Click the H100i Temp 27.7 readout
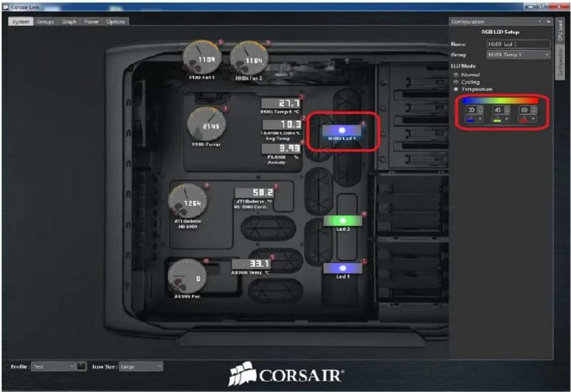This screenshot has width=571, height=392. click(x=281, y=103)
